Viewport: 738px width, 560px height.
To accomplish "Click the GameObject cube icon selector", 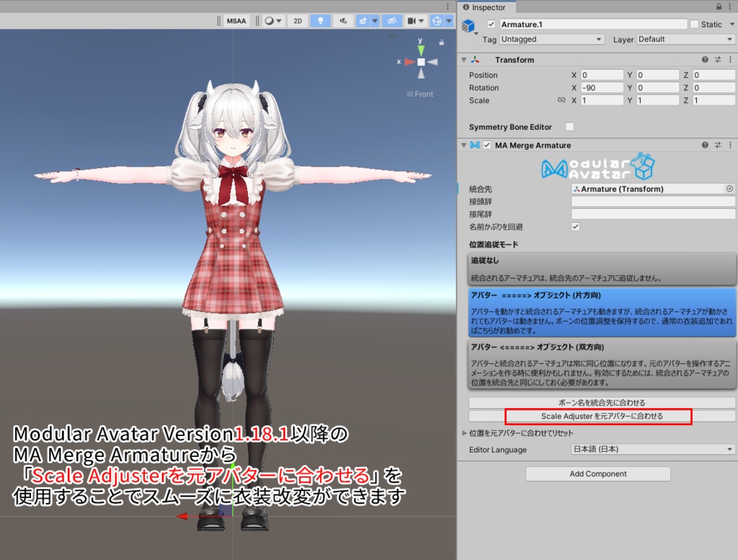I will pyautogui.click(x=468, y=27).
